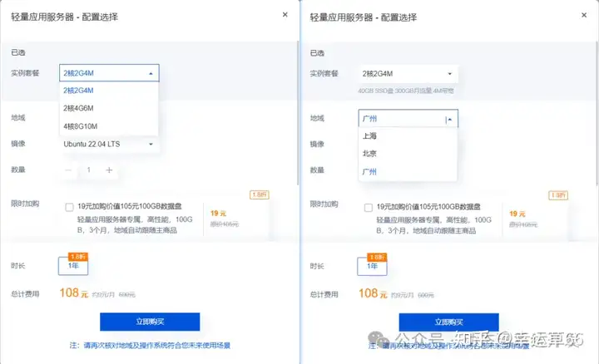Select 2核4G6M from the plan list
Viewport: 599px width, 364px height.
(77, 108)
